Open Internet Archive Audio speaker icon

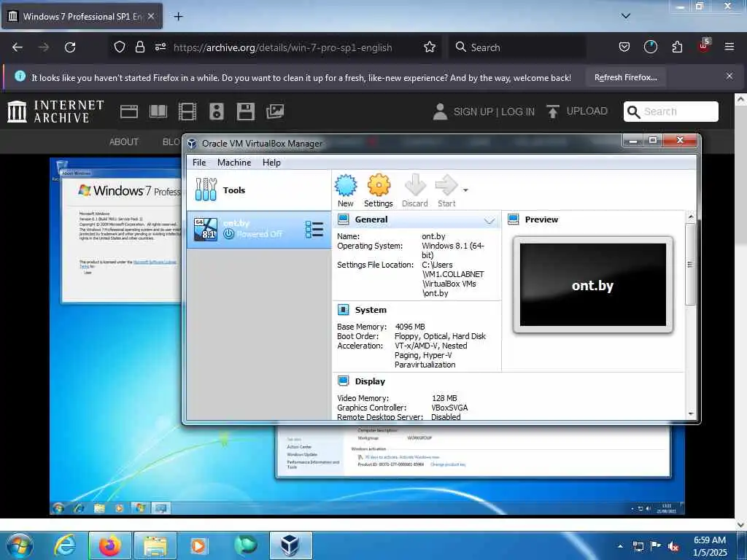(216, 112)
